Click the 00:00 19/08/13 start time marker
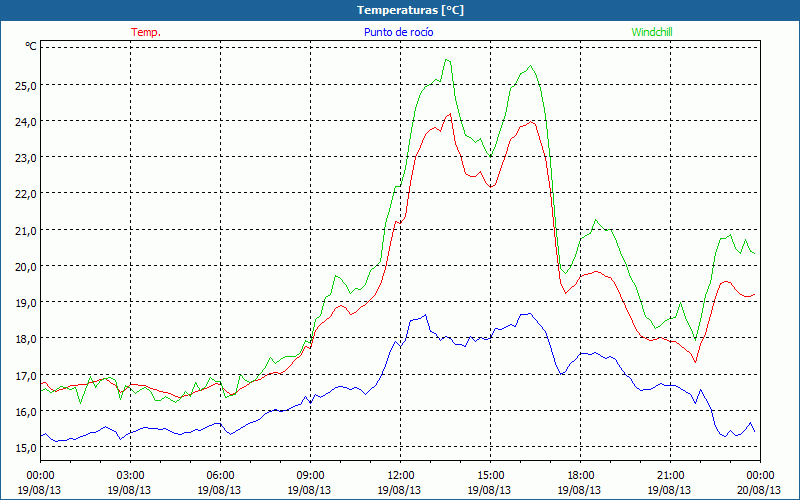The height and width of the screenshot is (500, 800). (x=40, y=483)
